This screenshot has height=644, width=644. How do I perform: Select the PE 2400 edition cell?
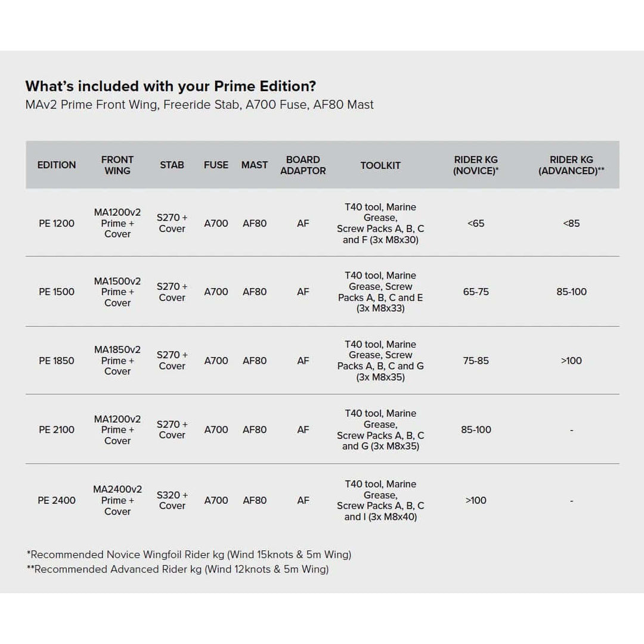tap(57, 500)
